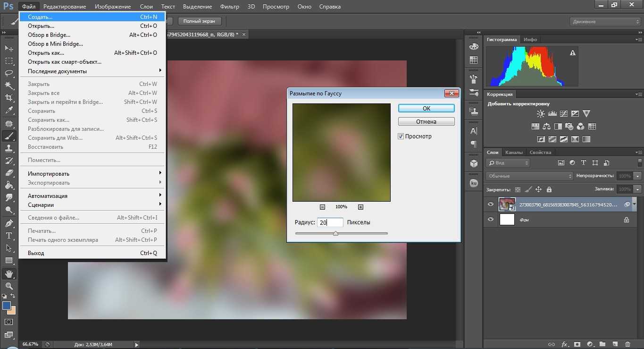Click OK in the Gaussian Blur dialog
The width and height of the screenshot is (644, 349).
pos(426,108)
